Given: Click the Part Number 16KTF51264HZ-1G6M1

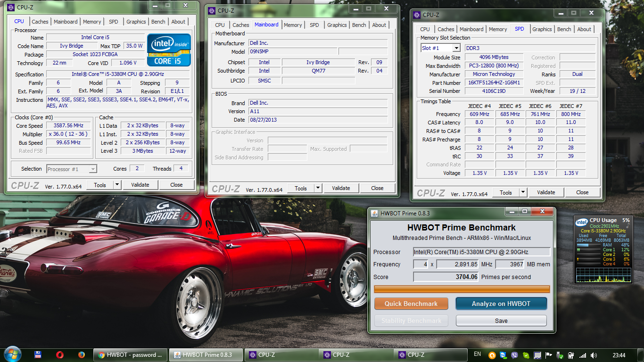Looking at the screenshot, I should click(494, 82).
